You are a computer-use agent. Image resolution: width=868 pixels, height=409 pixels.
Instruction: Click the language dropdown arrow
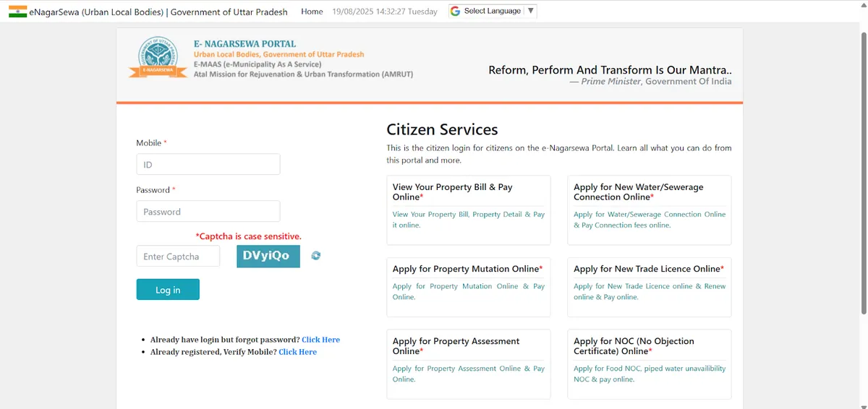(531, 12)
